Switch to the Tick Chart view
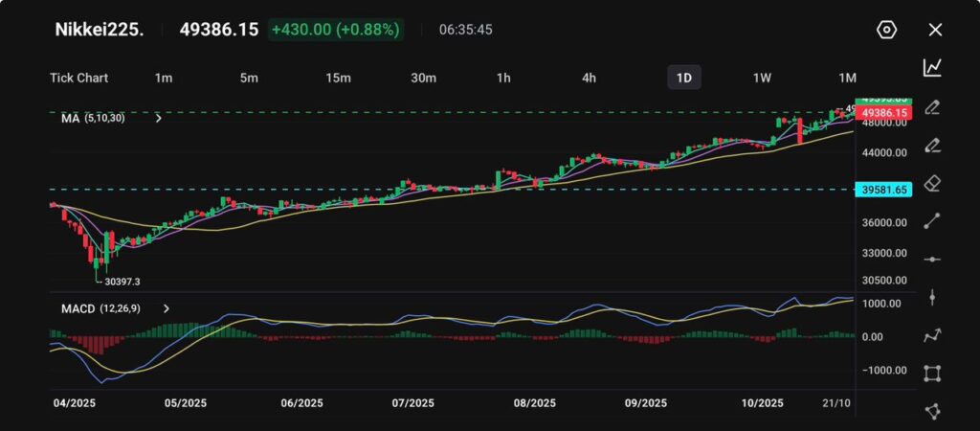The image size is (980, 431). point(78,78)
